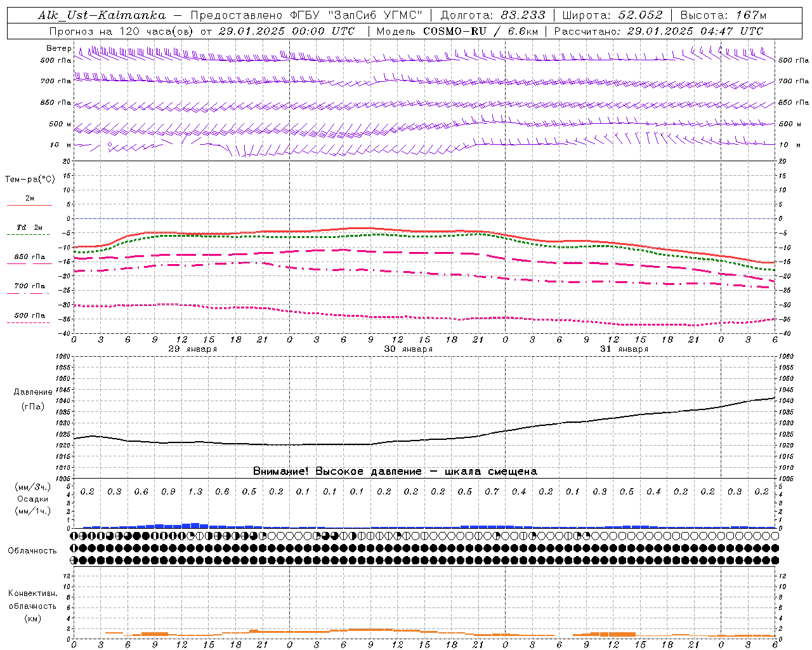Viewport: 812px width, 650px height.
Task: Click the 'Осадки' precipitation label
Action: pyautogui.click(x=33, y=499)
